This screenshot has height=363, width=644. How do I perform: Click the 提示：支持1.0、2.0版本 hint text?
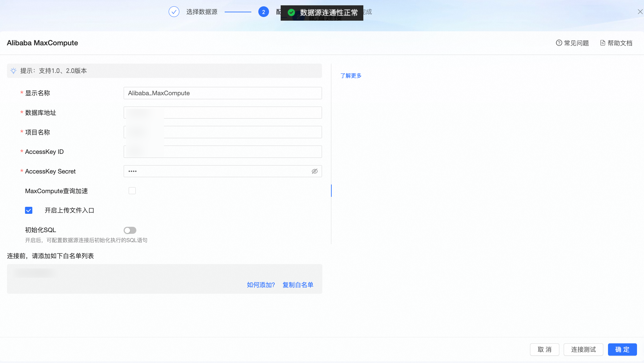54,71
